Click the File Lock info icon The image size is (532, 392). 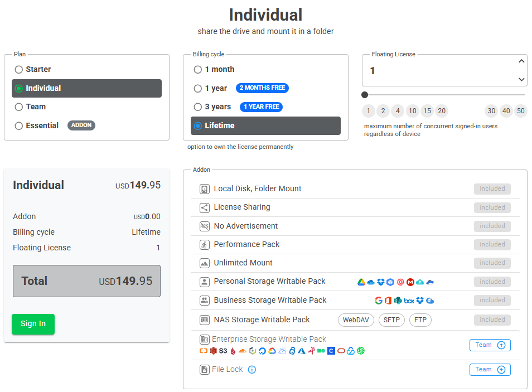pos(252,370)
